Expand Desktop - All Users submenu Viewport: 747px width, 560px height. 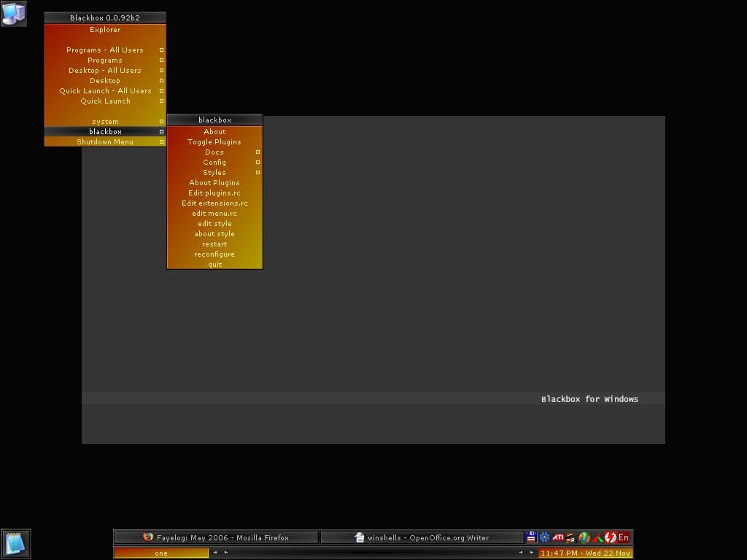click(x=105, y=71)
